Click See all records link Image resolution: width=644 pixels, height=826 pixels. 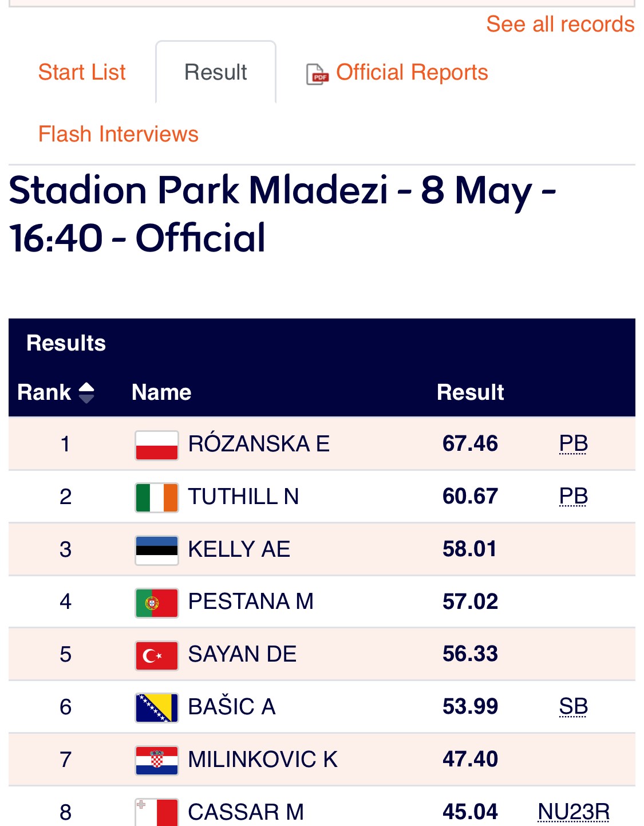(x=560, y=24)
